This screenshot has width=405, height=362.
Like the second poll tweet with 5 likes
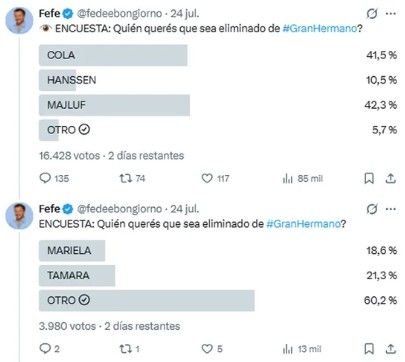207,349
